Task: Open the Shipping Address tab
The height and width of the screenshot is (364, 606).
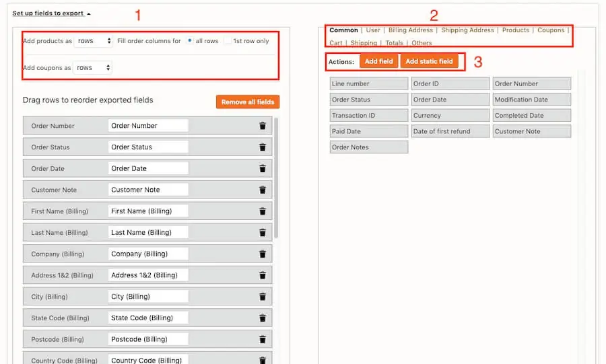Action: [467, 30]
